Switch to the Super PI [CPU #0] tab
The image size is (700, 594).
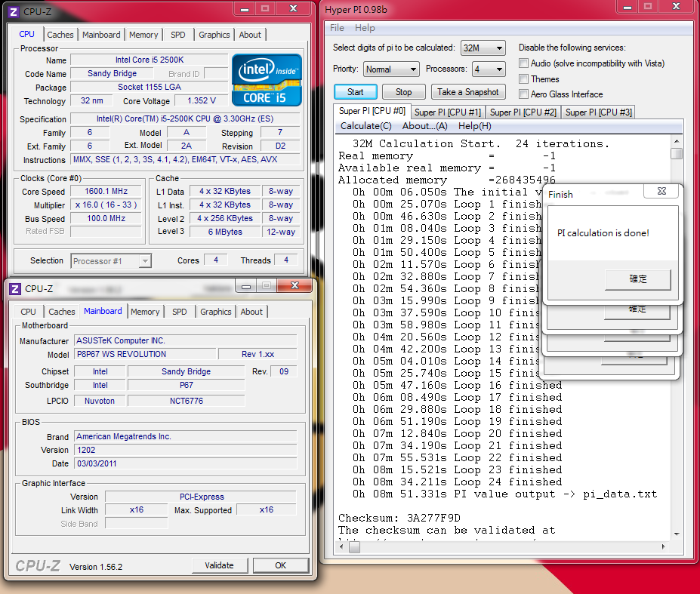pos(372,111)
